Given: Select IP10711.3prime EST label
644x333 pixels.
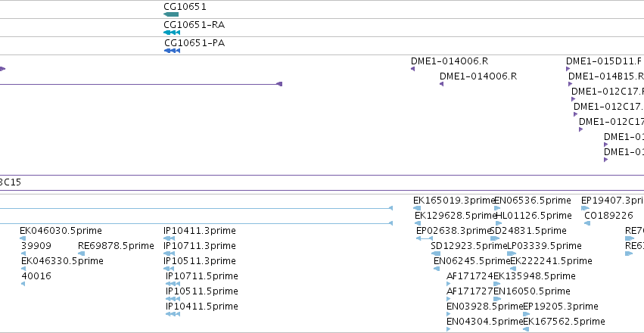Looking at the screenshot, I should pos(200,246).
